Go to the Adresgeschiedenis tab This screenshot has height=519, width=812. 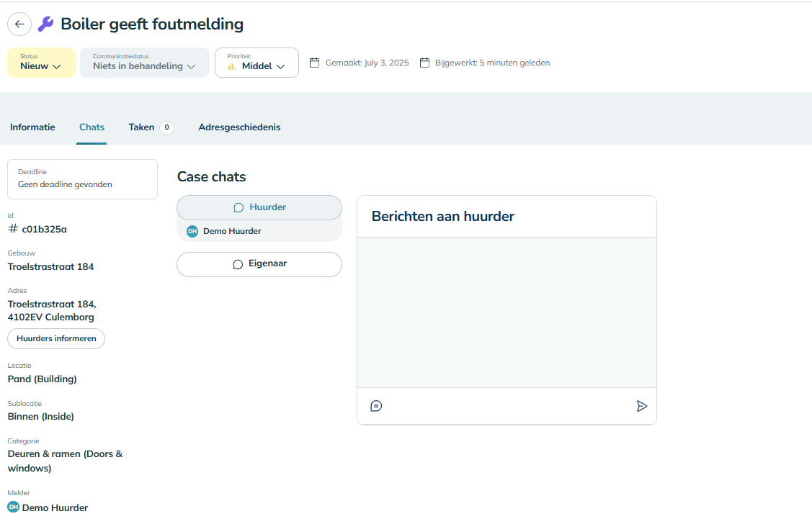(239, 127)
